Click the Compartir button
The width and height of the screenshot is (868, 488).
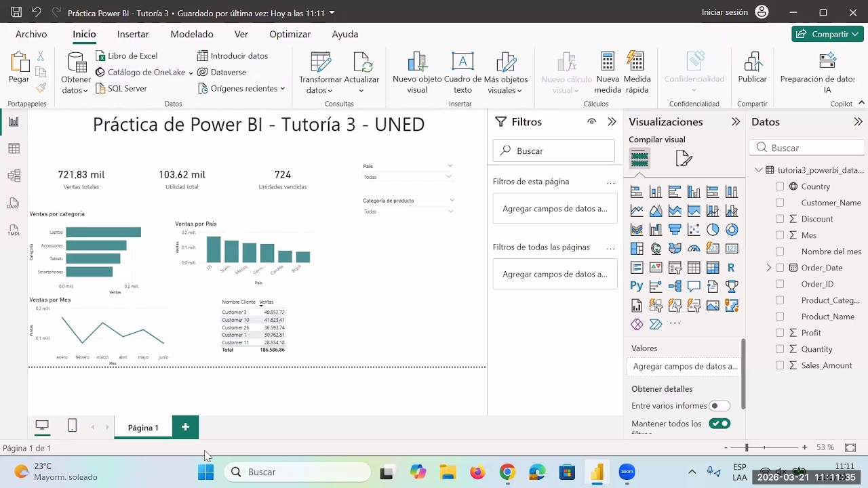pos(827,34)
